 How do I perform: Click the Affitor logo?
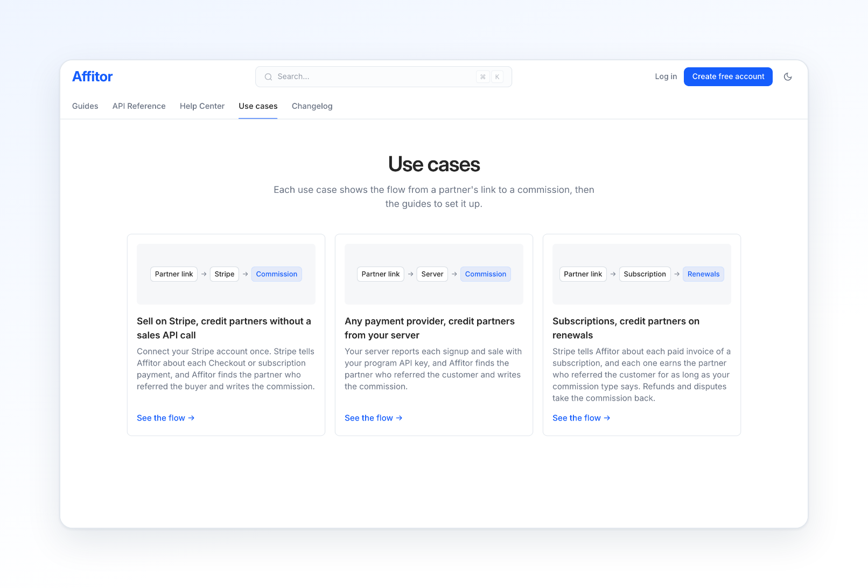point(93,76)
